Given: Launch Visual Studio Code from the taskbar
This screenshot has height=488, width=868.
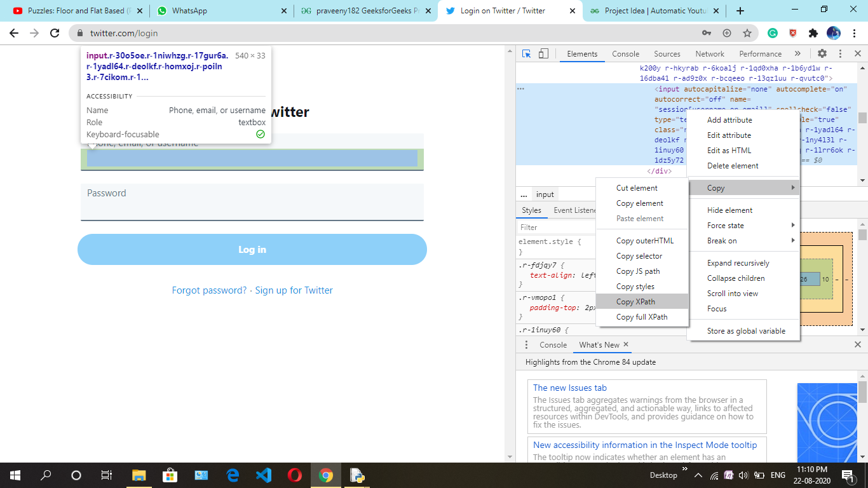Looking at the screenshot, I should coord(263,475).
